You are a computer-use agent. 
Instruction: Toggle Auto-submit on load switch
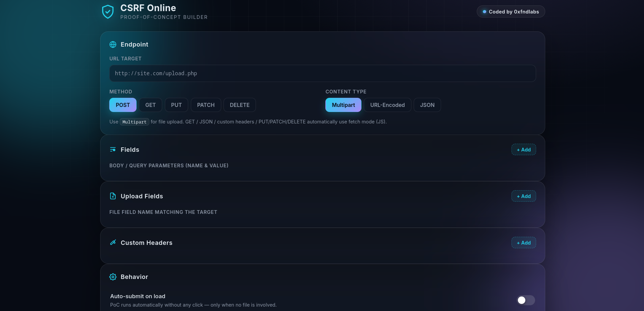526,300
